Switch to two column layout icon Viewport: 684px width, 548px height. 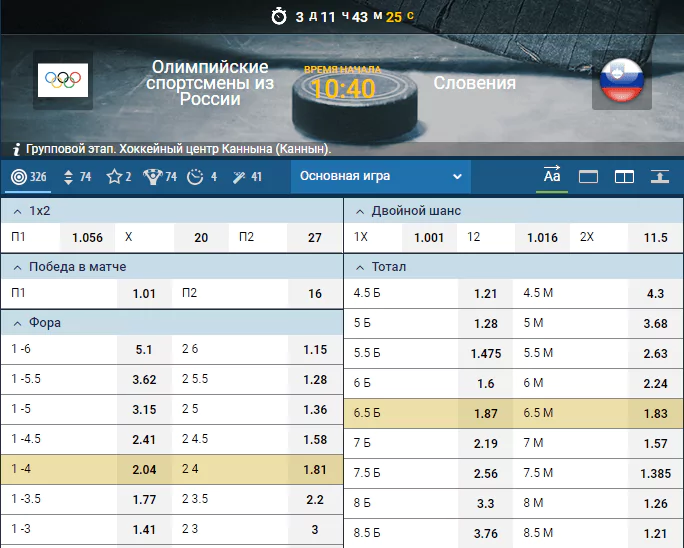(624, 177)
